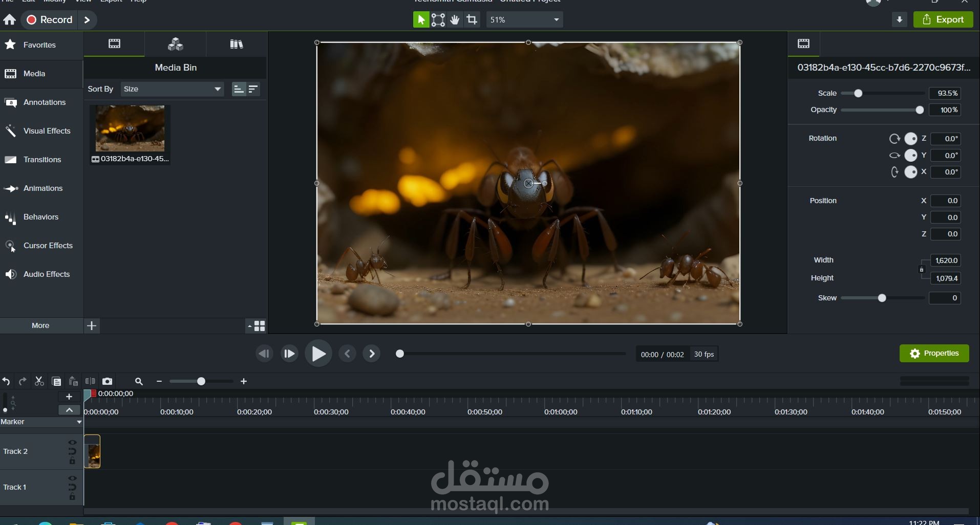The width and height of the screenshot is (980, 525).
Task: Click the snapshot camera icon above timeline
Action: click(107, 381)
